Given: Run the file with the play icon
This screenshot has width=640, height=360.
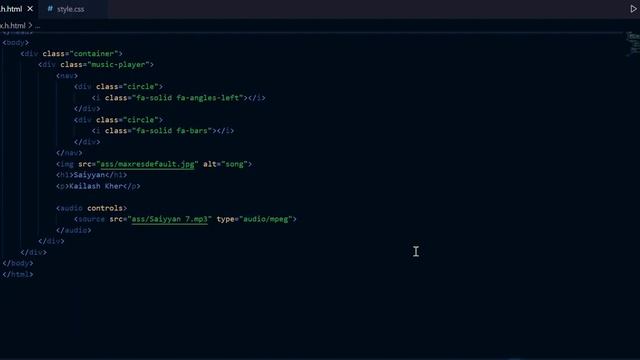Looking at the screenshot, I should 633,9.
